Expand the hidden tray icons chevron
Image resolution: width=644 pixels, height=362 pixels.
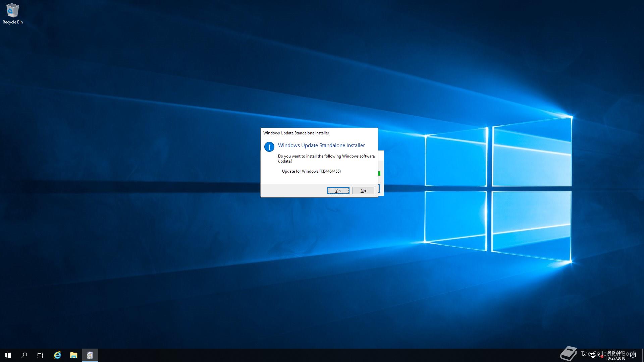(585, 355)
